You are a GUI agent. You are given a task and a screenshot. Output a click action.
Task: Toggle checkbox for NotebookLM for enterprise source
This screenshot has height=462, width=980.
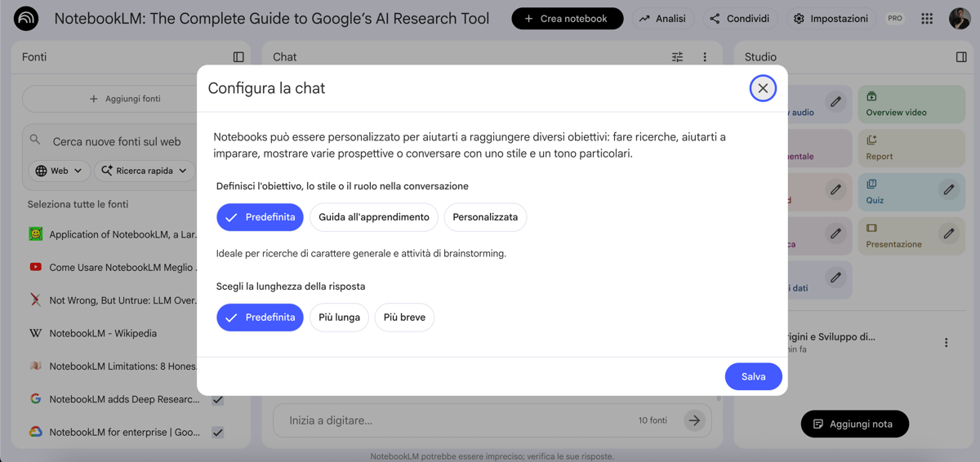coord(218,433)
